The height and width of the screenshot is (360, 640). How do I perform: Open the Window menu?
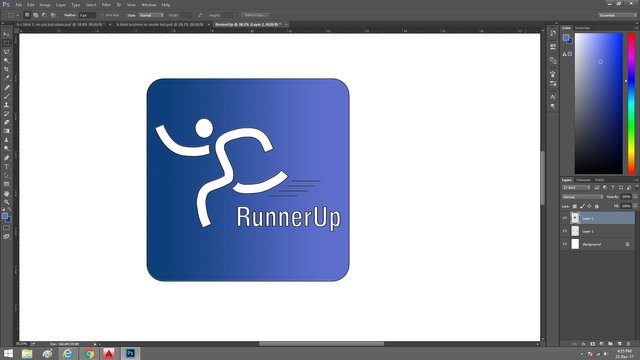coord(149,5)
